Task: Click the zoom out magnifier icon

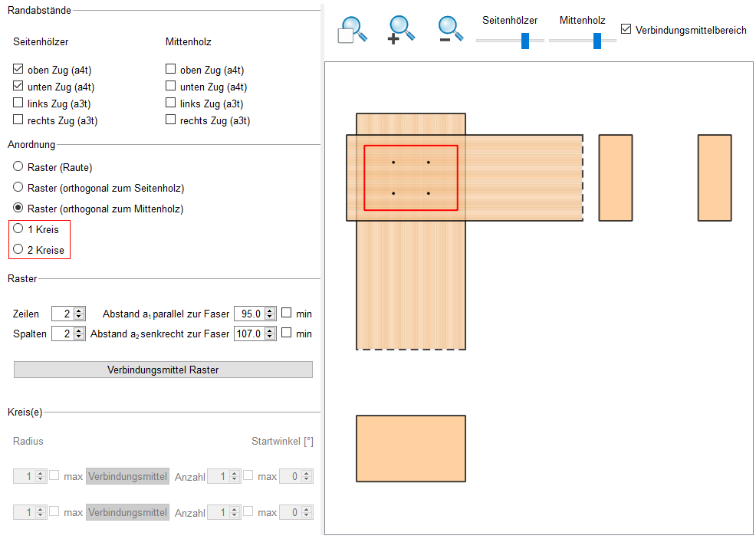Action: click(x=452, y=30)
